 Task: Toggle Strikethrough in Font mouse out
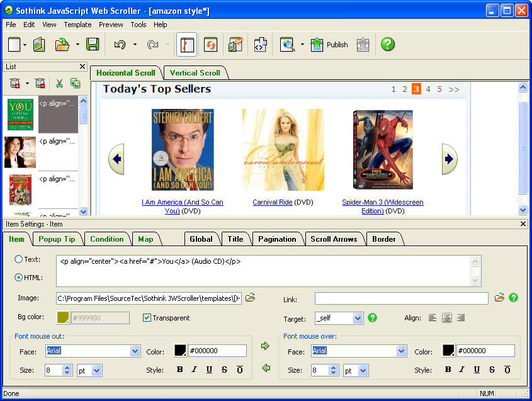(x=224, y=370)
